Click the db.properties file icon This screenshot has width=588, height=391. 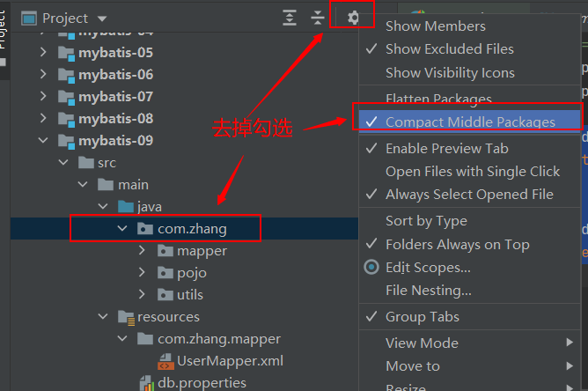pyautogui.click(x=147, y=383)
